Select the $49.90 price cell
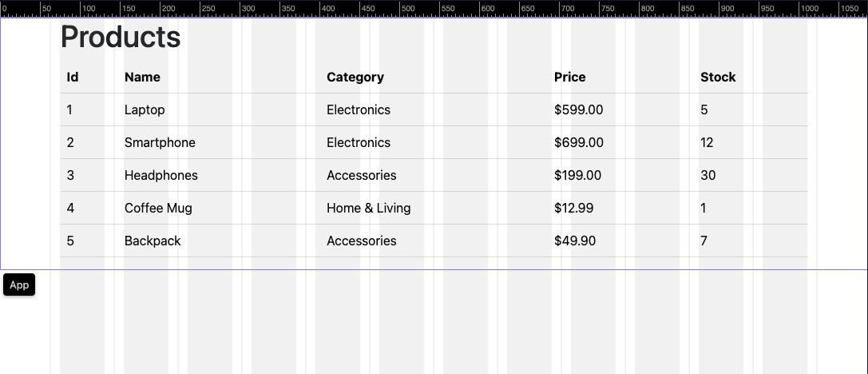 (x=575, y=241)
